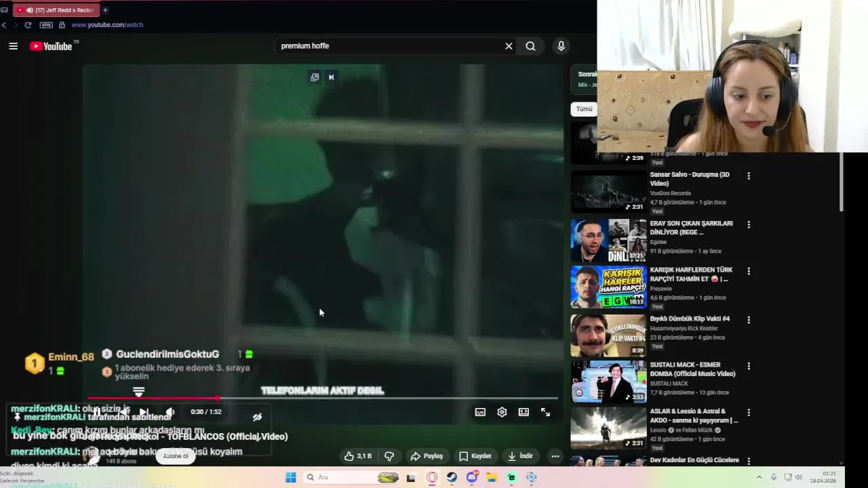Open the Windows Start menu
This screenshot has width=868, height=488.
pyautogui.click(x=290, y=477)
